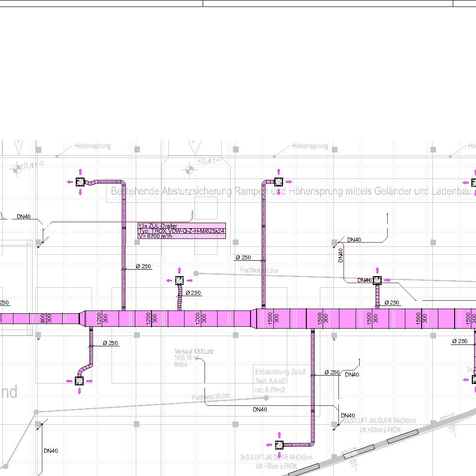Click the DN40 label above right 2xZULUFT JALOUSIE text
The width and height of the screenshot is (476, 476).
click(x=348, y=415)
